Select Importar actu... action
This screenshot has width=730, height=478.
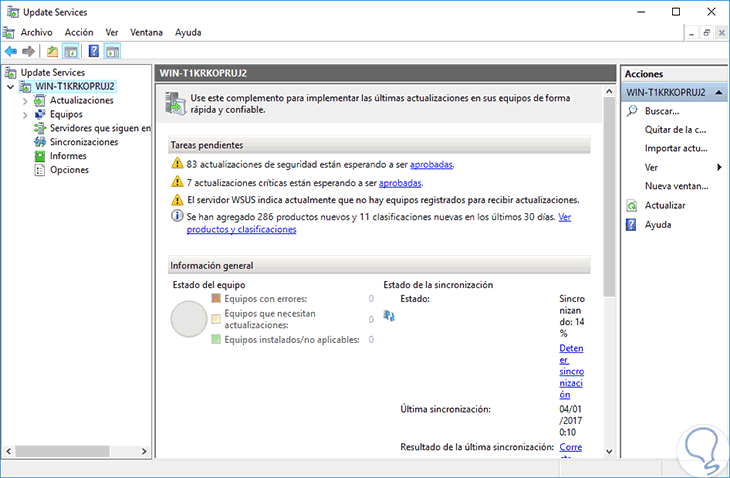[x=676, y=148]
